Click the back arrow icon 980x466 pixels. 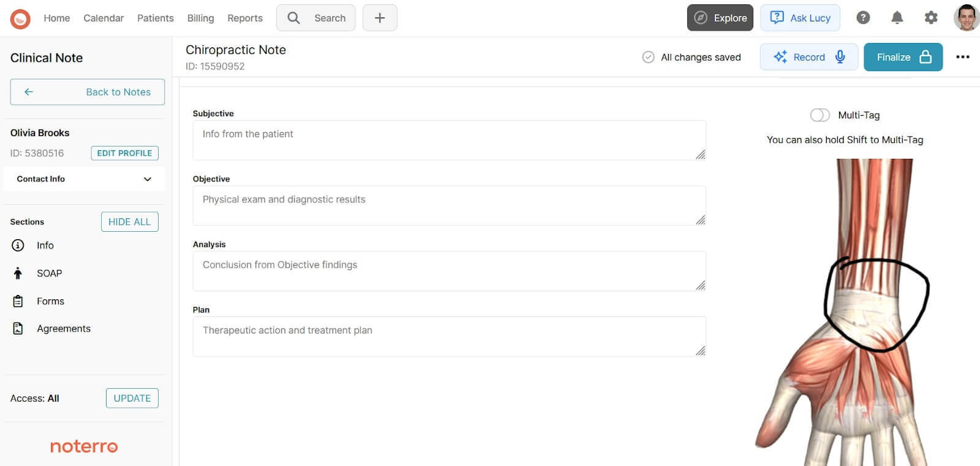click(x=29, y=92)
